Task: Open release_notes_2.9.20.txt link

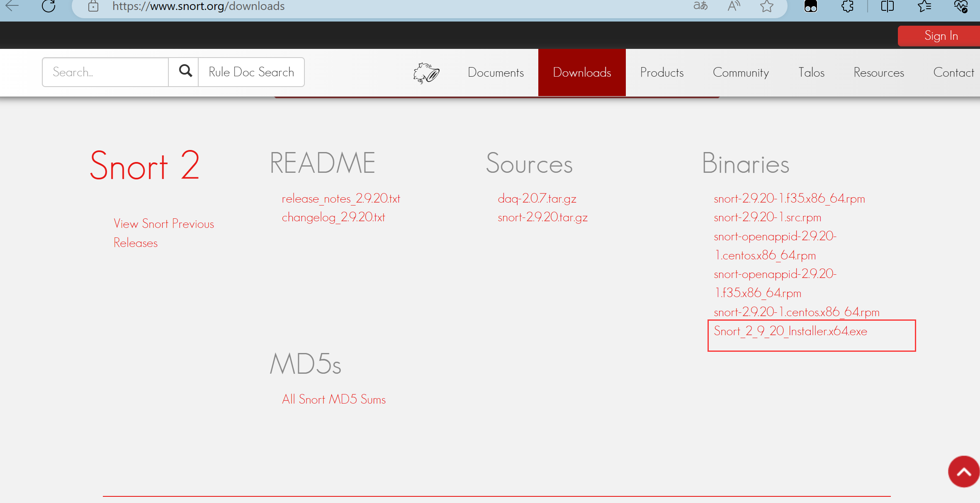Action: [x=341, y=198]
